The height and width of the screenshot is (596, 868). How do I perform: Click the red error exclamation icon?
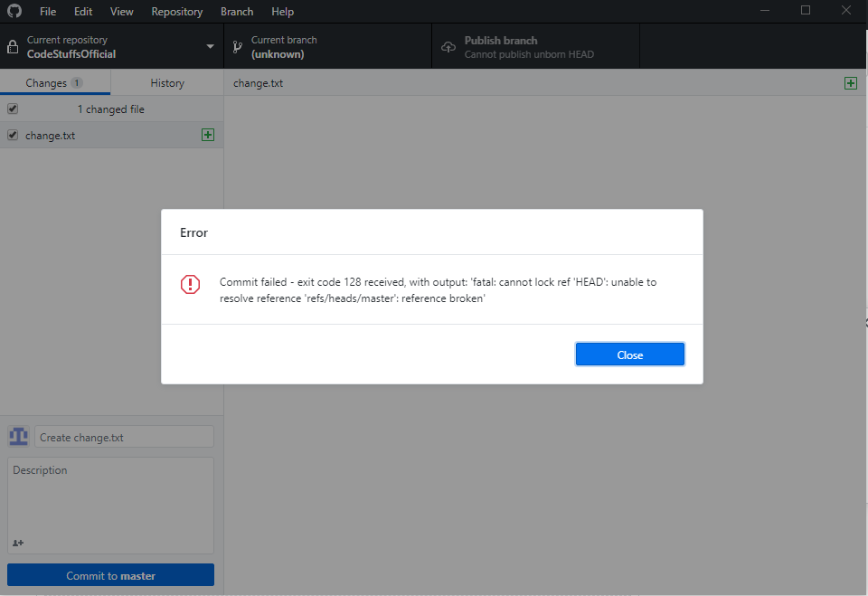[190, 284]
